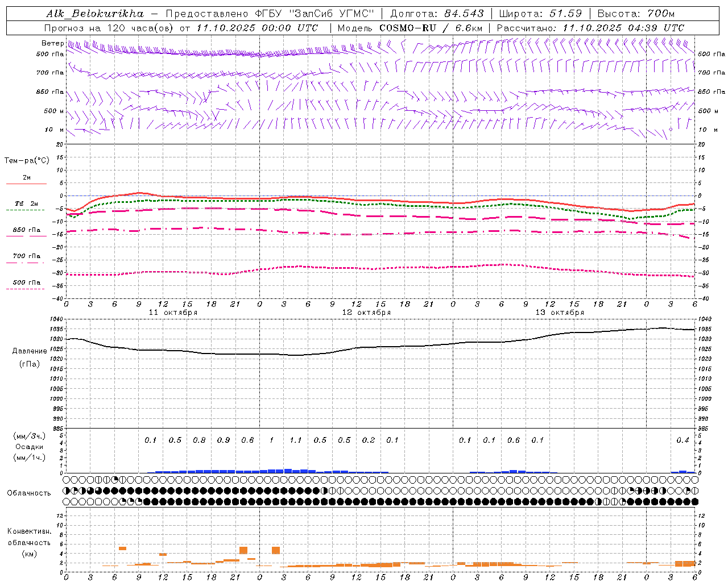Click the (мм/3ч.) precipitation unit label
The height and width of the screenshot is (582, 728).
point(30,436)
